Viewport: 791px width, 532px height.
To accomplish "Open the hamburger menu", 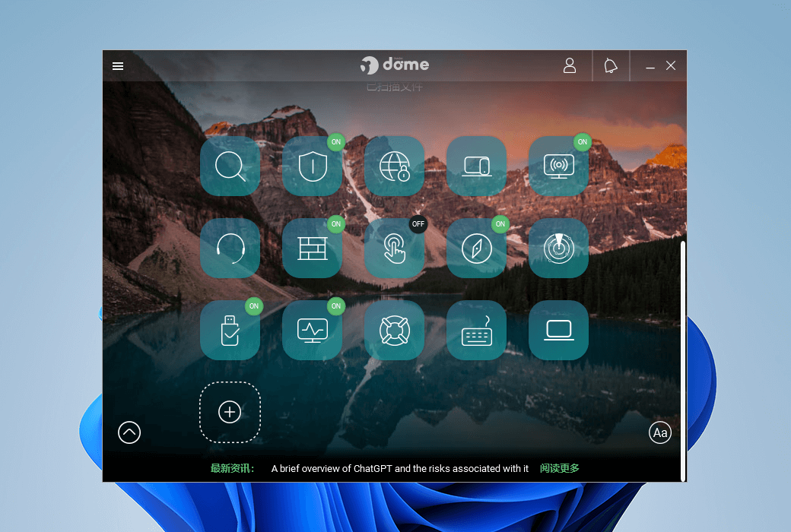I will (118, 66).
